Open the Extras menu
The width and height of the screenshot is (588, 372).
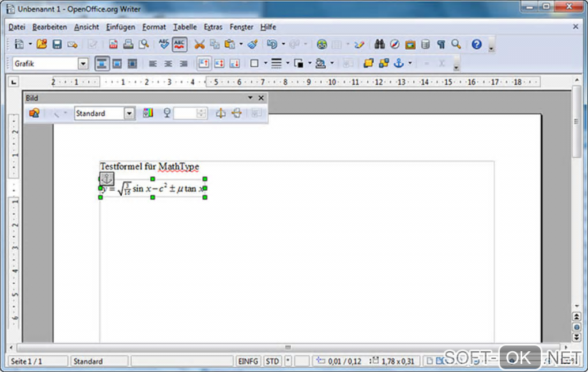213,27
